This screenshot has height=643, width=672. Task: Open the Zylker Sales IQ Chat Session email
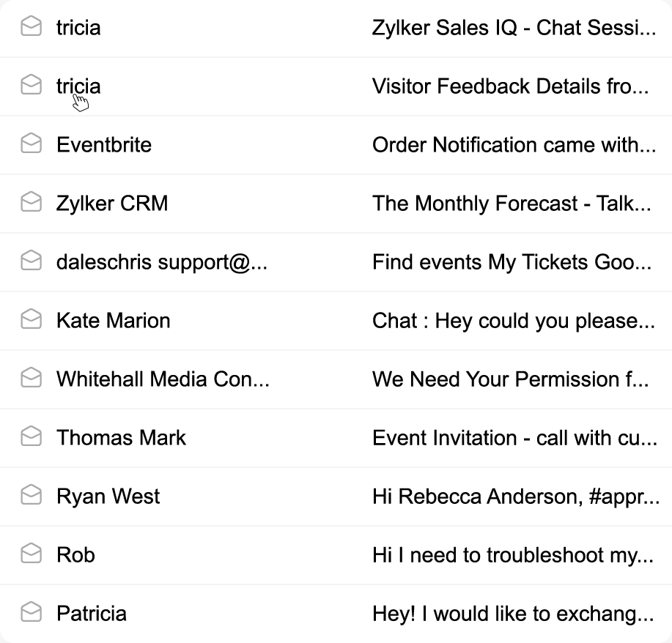(513, 28)
